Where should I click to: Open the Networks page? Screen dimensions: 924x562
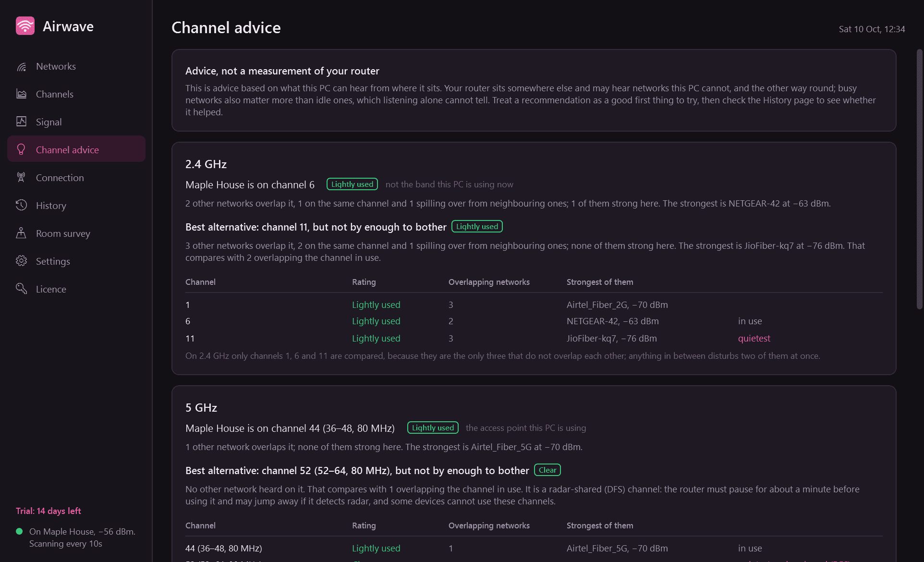pos(76,66)
